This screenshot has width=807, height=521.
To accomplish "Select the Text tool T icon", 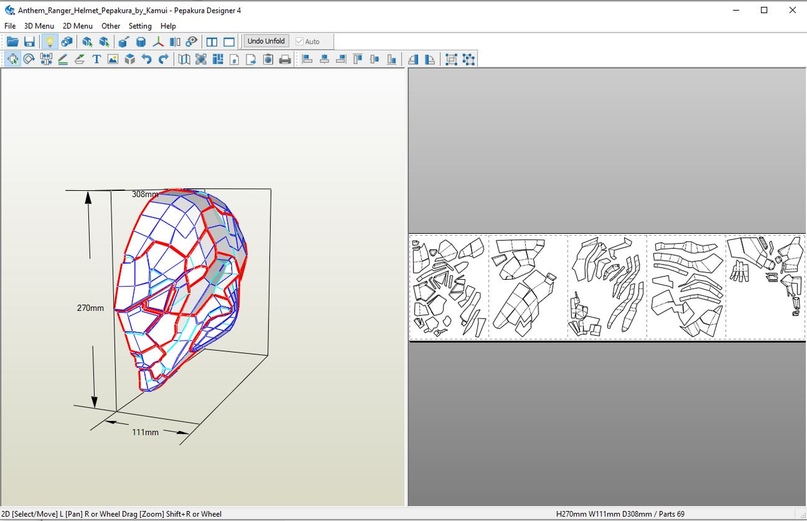I will tap(97, 60).
